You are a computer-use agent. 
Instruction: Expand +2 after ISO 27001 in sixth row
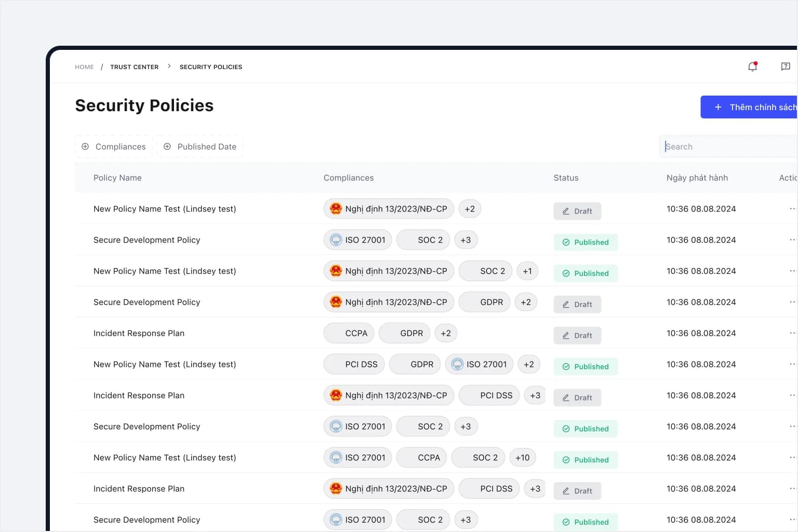529,365
